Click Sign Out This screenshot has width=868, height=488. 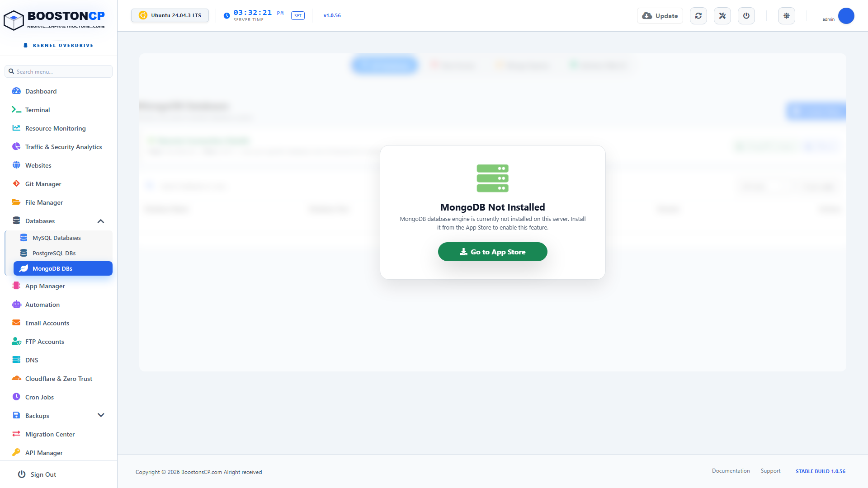(x=37, y=474)
